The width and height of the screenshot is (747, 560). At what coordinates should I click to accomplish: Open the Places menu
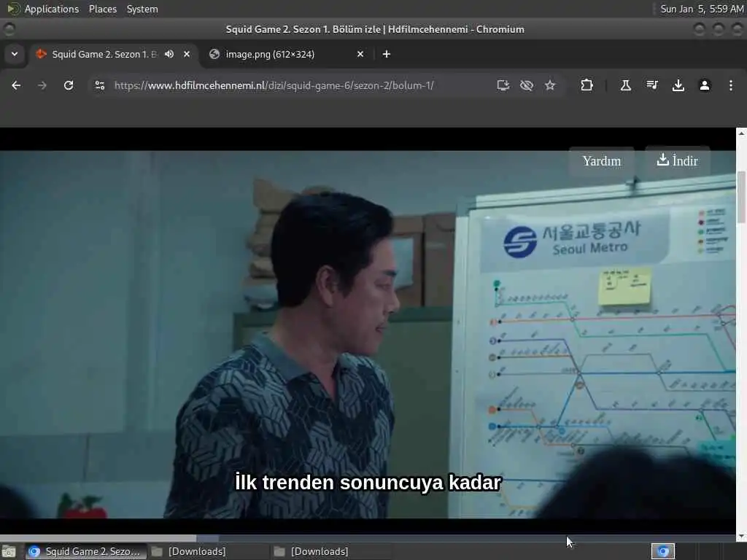pyautogui.click(x=103, y=9)
